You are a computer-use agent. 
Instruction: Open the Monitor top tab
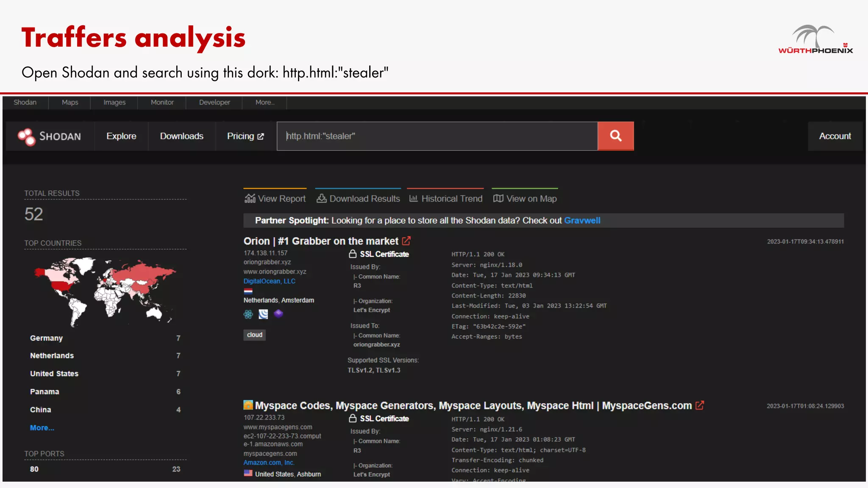point(162,103)
